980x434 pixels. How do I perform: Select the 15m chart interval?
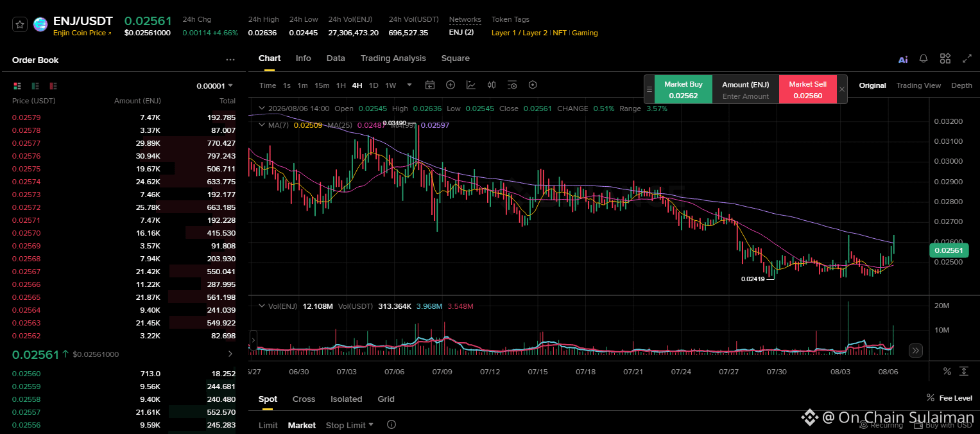(322, 85)
